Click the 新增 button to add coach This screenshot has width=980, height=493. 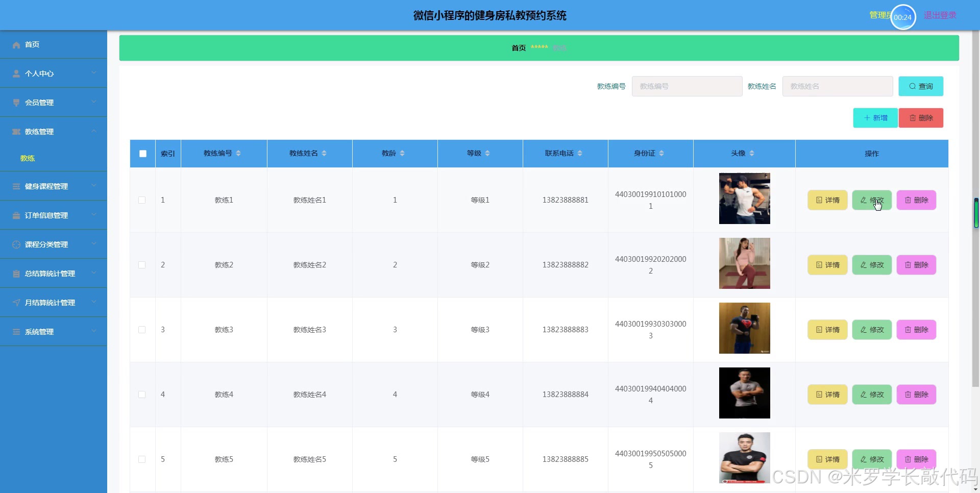pyautogui.click(x=875, y=118)
